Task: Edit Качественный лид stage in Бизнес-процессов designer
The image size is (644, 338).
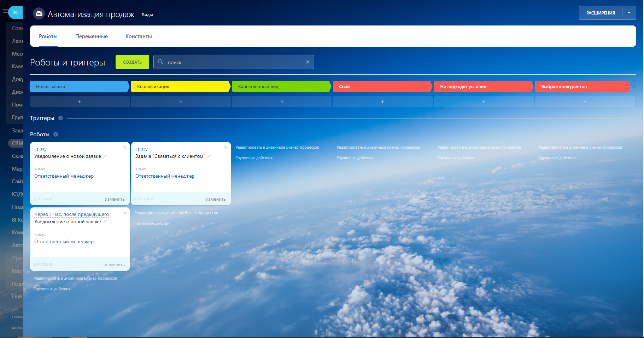Action: [x=277, y=147]
